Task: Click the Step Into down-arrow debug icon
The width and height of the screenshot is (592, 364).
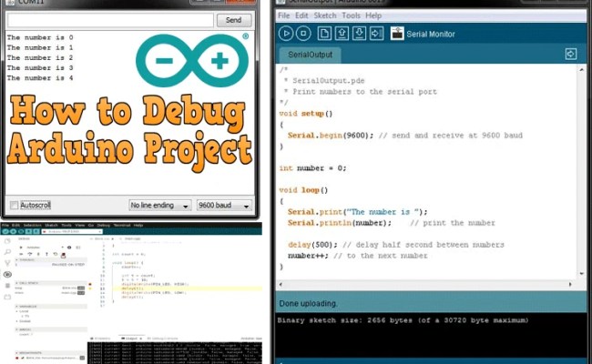Action: pyautogui.click(x=38, y=254)
